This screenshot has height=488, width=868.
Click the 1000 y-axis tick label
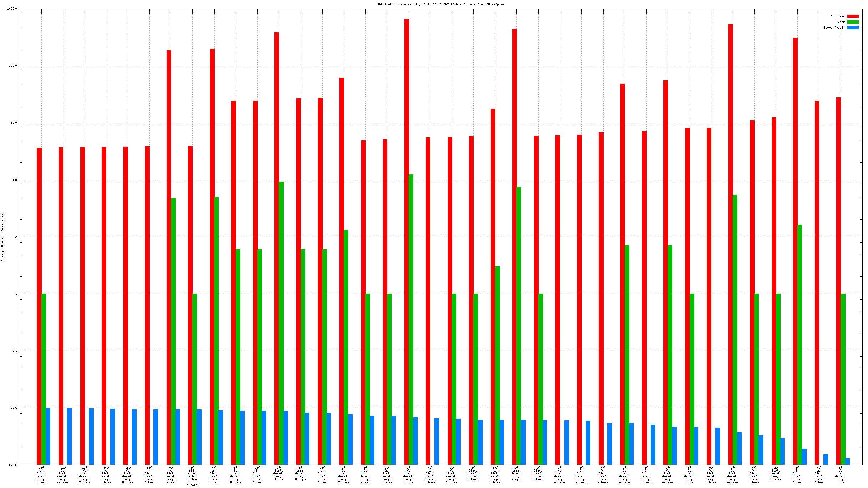(x=14, y=123)
